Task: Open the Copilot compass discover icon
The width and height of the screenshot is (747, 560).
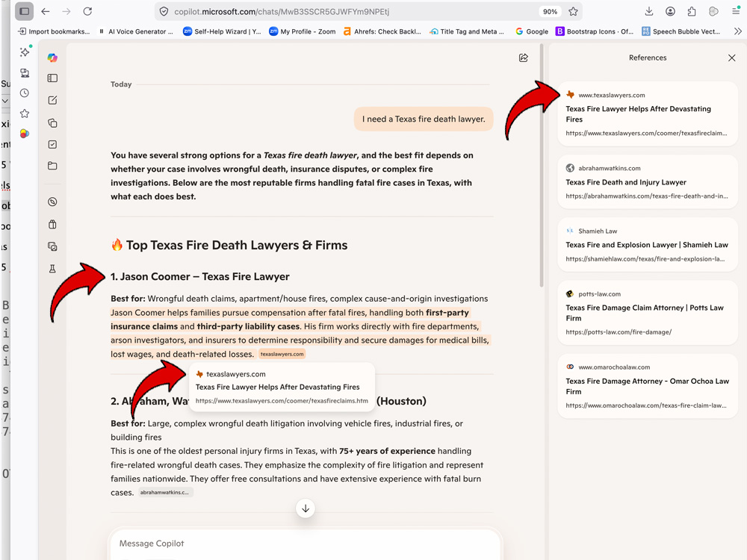Action: click(52, 202)
